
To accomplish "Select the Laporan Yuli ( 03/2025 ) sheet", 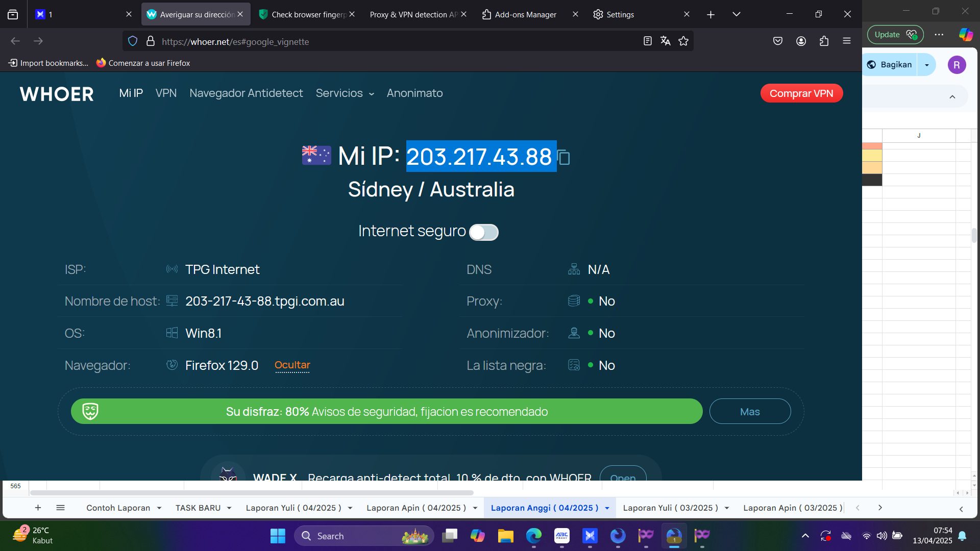I will coord(671,508).
